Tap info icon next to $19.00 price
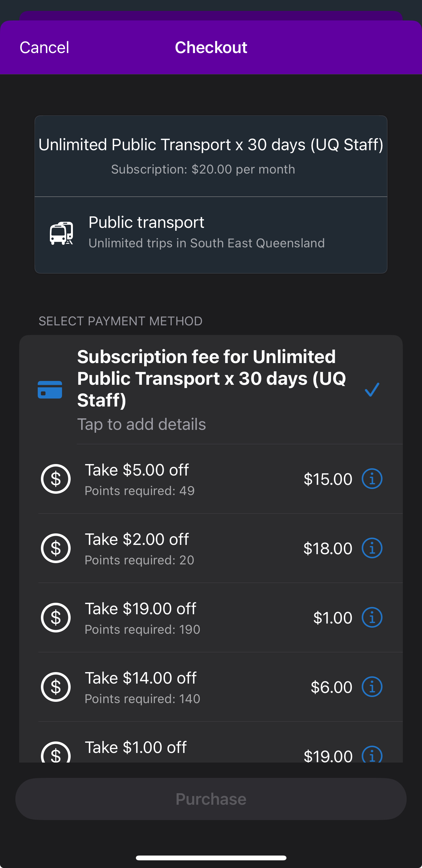The image size is (422, 868). point(372,755)
